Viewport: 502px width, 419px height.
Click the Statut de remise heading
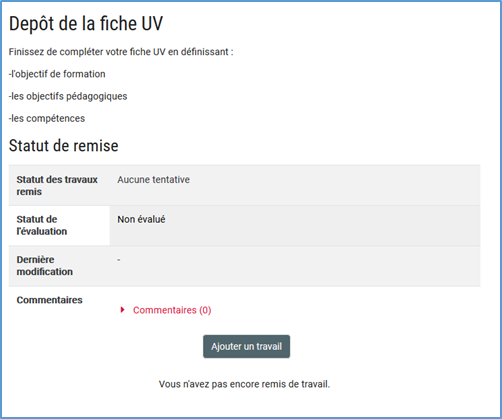(x=63, y=146)
